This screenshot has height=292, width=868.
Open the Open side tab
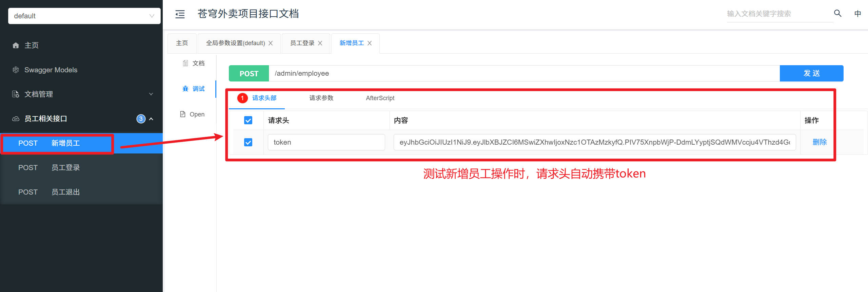click(193, 114)
